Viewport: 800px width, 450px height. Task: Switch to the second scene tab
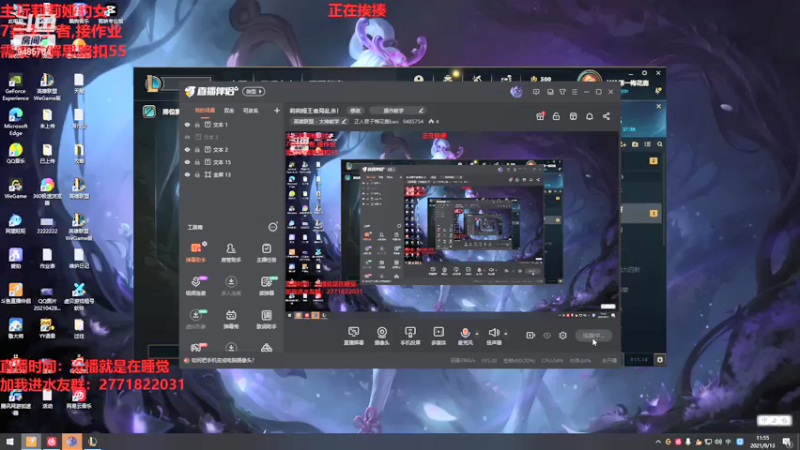click(229, 110)
